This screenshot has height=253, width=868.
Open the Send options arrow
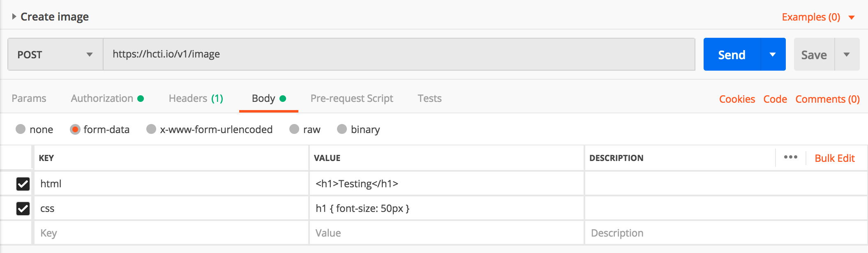773,55
